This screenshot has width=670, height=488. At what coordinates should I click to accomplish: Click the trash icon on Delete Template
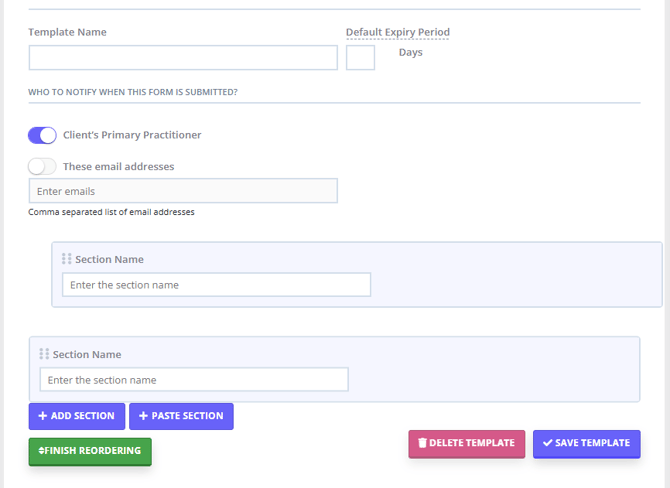(422, 443)
